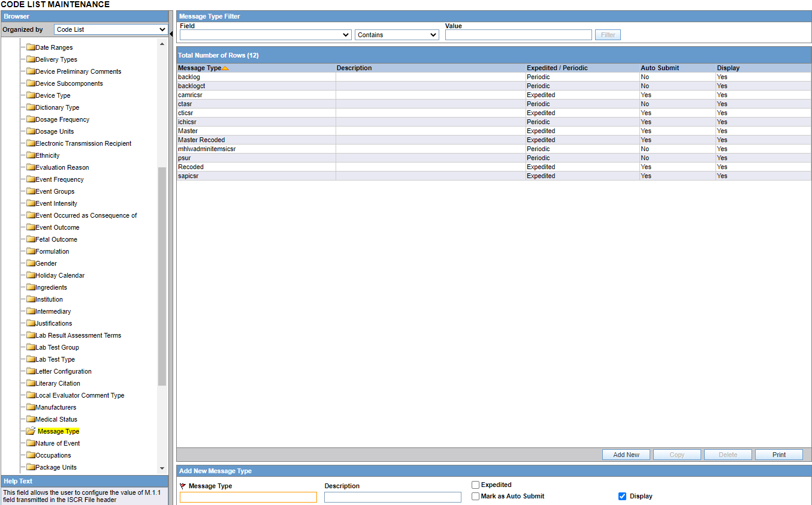Click the Fetal Outcome folder icon
This screenshot has width=812, height=505.
pyautogui.click(x=30, y=239)
